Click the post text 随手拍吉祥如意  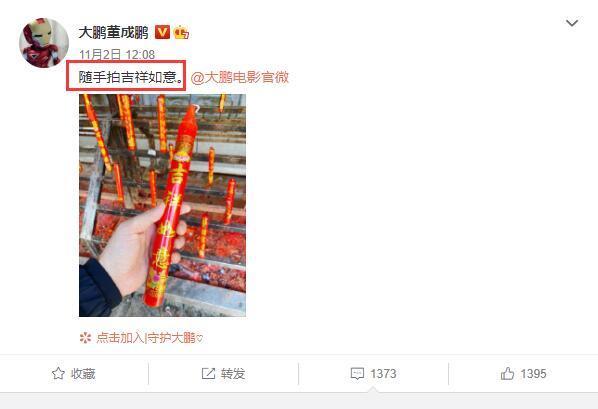coord(130,77)
